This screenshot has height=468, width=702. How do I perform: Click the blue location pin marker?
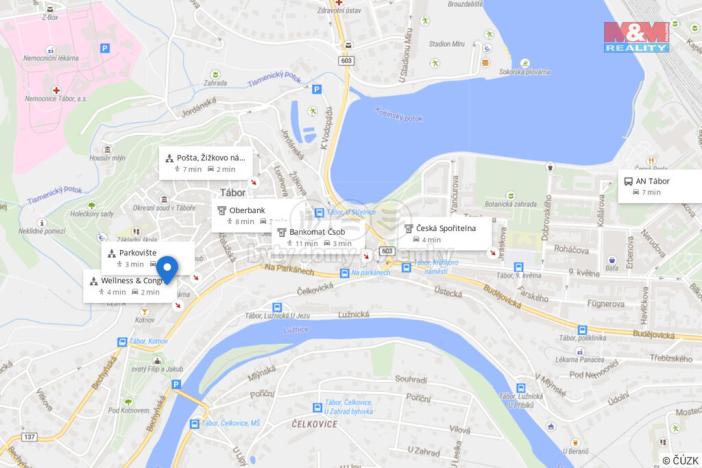coord(167,270)
